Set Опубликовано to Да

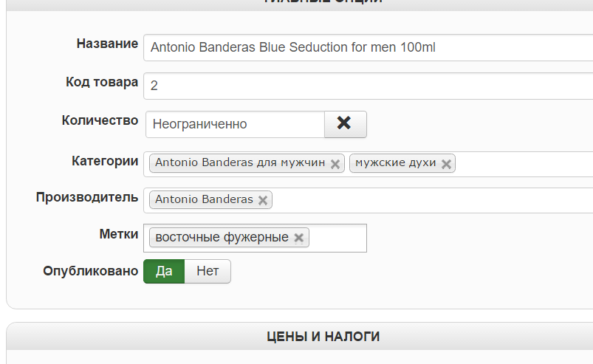point(164,271)
